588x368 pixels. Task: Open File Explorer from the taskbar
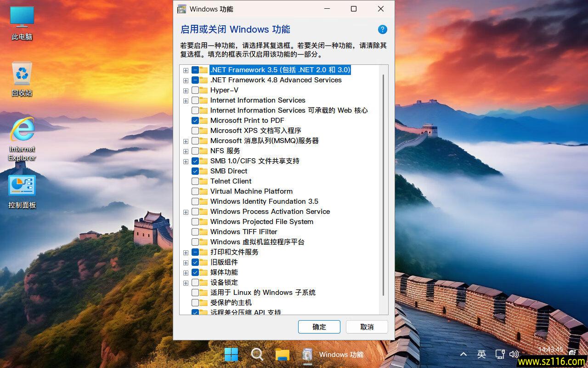click(x=282, y=355)
